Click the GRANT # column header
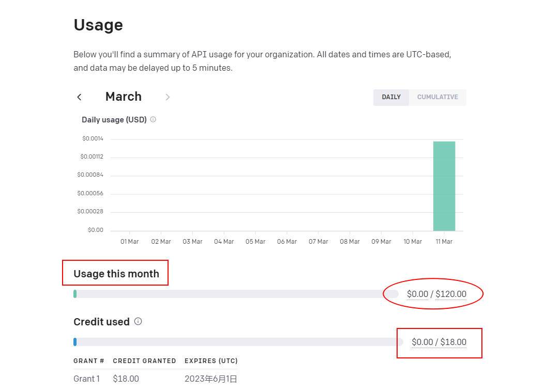The image size is (545, 392). pyautogui.click(x=89, y=360)
